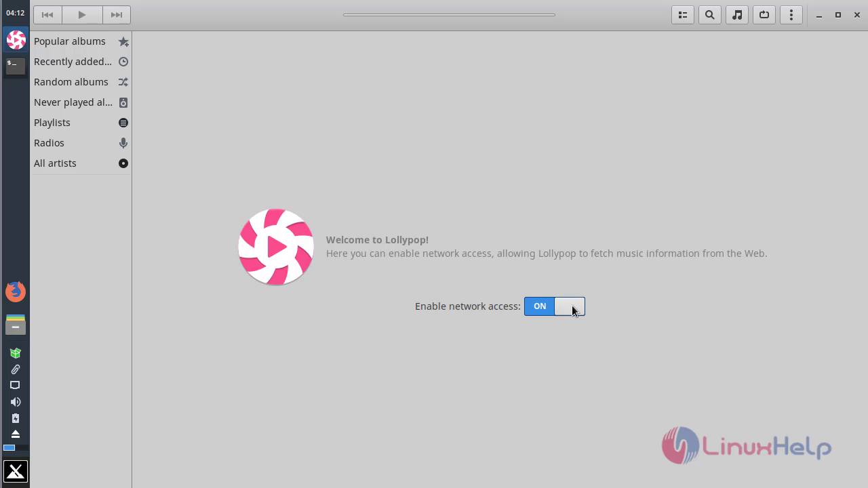Skip to the next track

click(x=117, y=15)
